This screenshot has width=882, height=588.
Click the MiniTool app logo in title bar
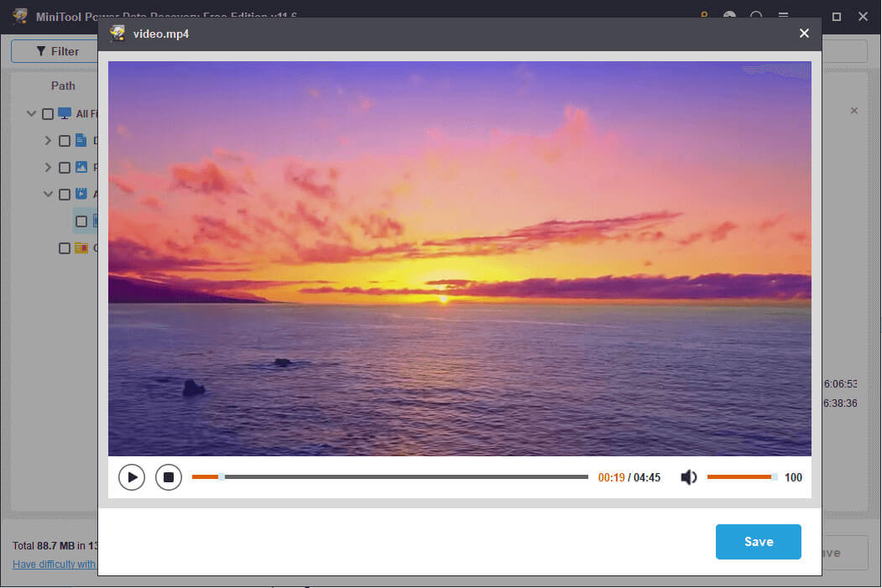21,16
